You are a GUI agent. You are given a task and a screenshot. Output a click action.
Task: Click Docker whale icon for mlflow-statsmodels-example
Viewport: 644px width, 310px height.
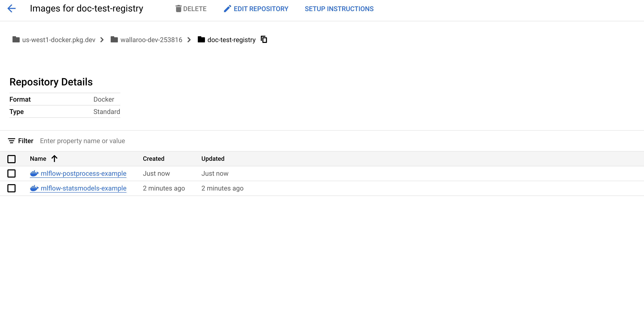(34, 188)
